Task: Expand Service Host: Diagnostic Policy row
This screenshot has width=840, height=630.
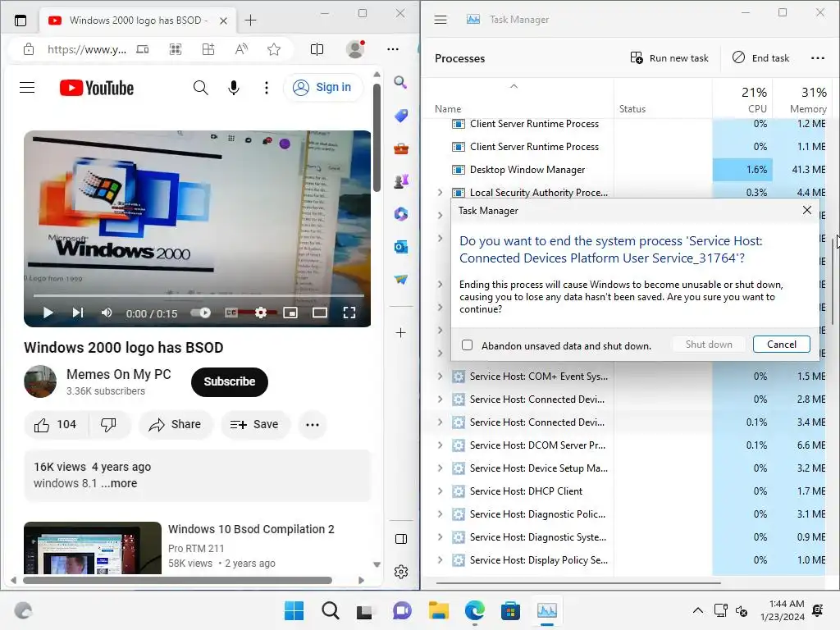Action: pos(440,514)
